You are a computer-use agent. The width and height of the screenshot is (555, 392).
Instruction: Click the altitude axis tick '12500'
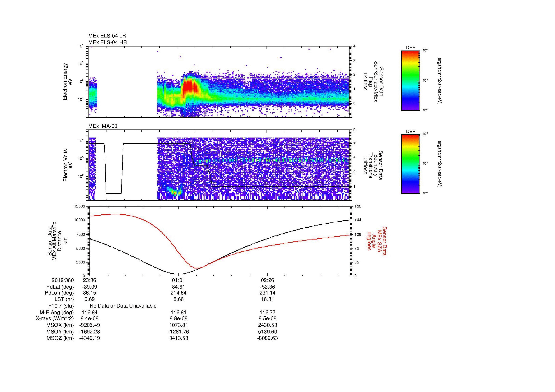[80, 206]
